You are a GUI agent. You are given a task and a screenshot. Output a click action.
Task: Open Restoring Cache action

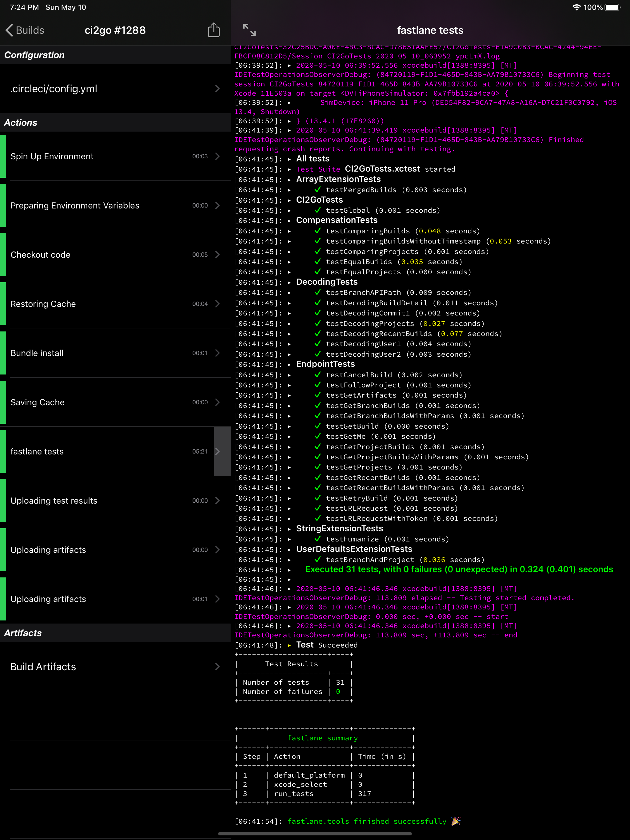tap(115, 304)
